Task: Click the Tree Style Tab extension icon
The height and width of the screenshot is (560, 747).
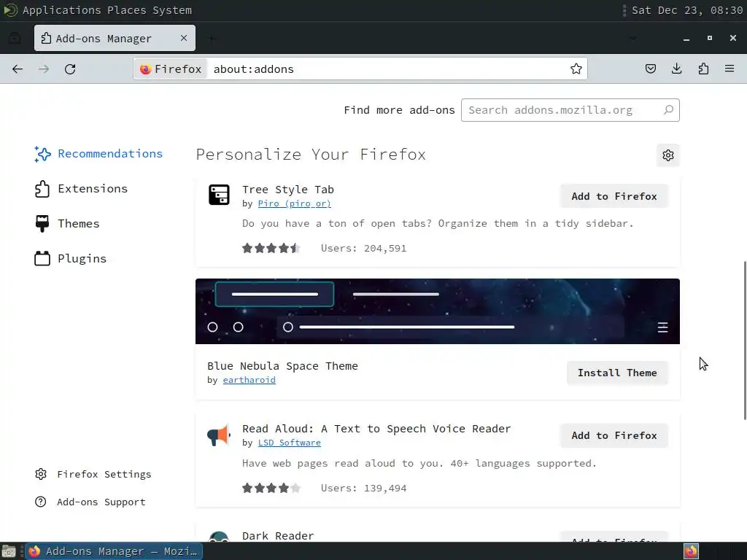Action: point(219,195)
